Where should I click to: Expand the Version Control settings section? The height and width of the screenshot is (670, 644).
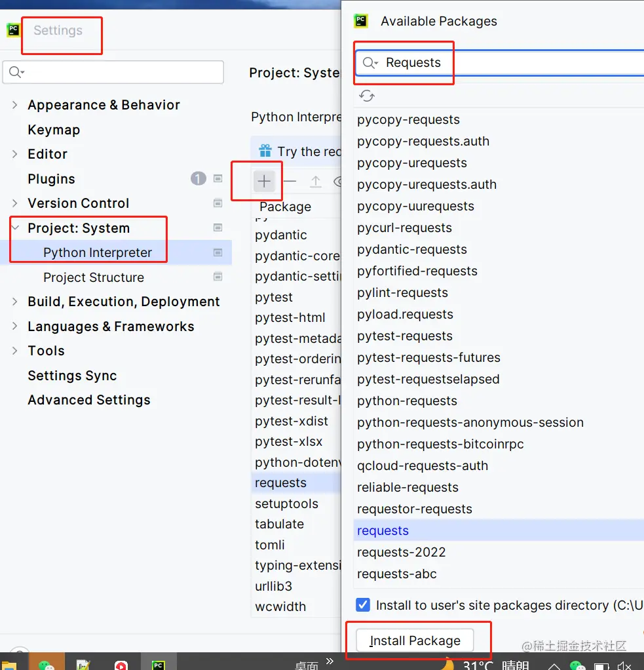[15, 203]
